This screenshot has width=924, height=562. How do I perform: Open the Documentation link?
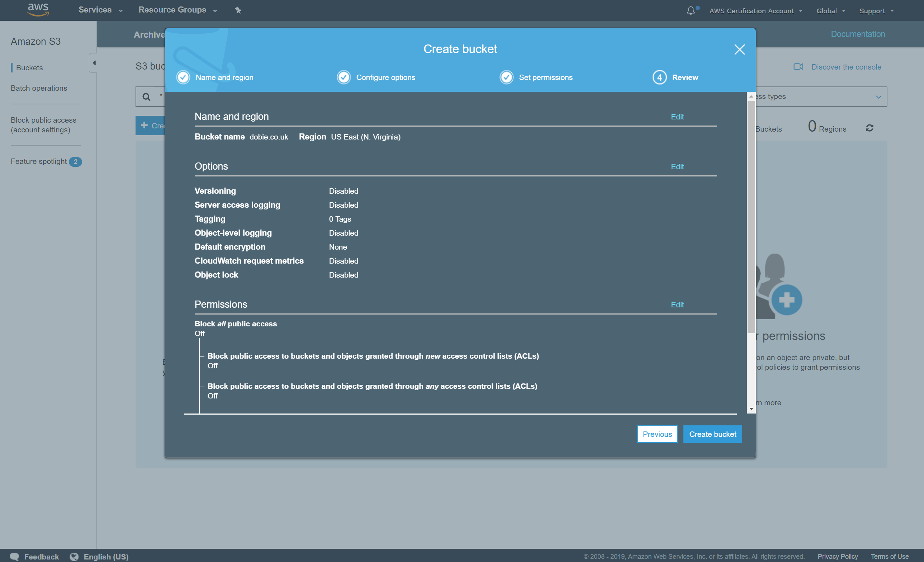click(858, 34)
